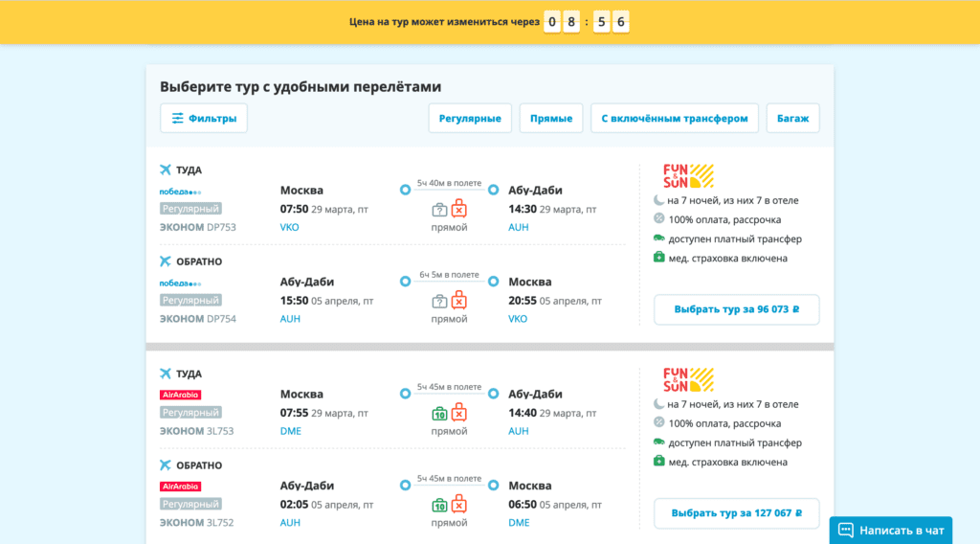This screenshot has height=544, width=980.
Task: Click the percent payment icon in the 96 073 tour
Action: point(658,219)
